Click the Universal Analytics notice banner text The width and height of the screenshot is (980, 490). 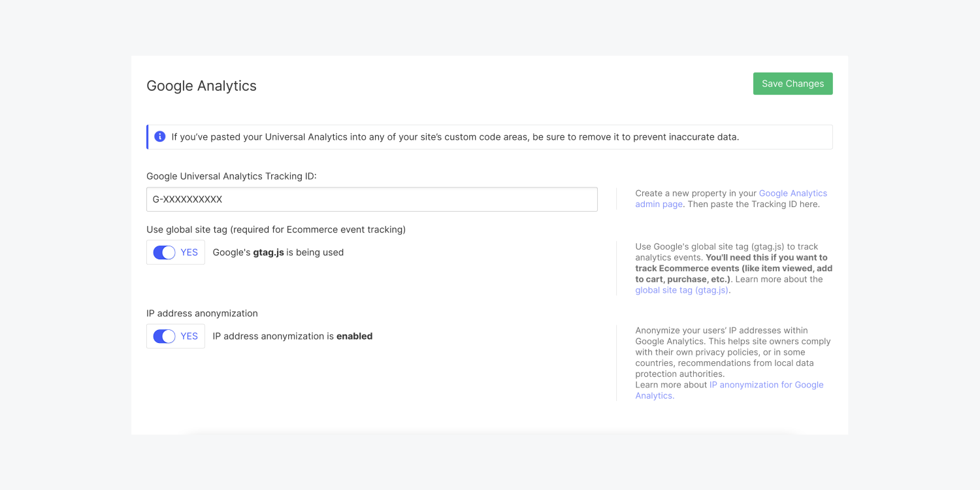coord(455,137)
